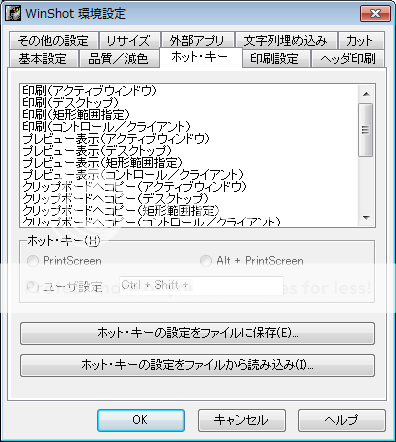
Task: Select 印刷(アクティブウィンドウ) in the list
Action: 189,90
